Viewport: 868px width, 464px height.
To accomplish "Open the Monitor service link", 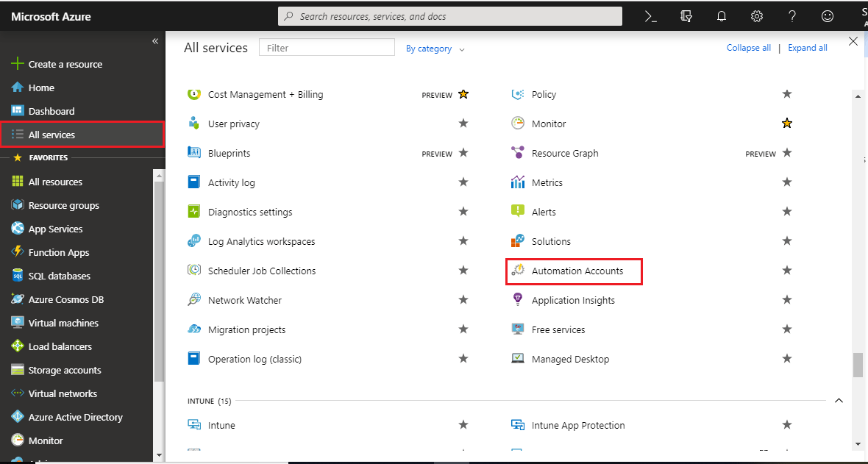I will click(549, 124).
